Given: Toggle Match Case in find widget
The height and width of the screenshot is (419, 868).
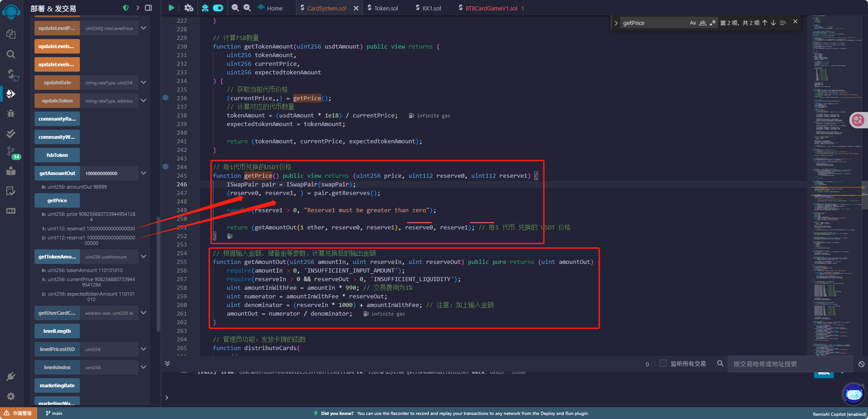Looking at the screenshot, I should (x=692, y=23).
